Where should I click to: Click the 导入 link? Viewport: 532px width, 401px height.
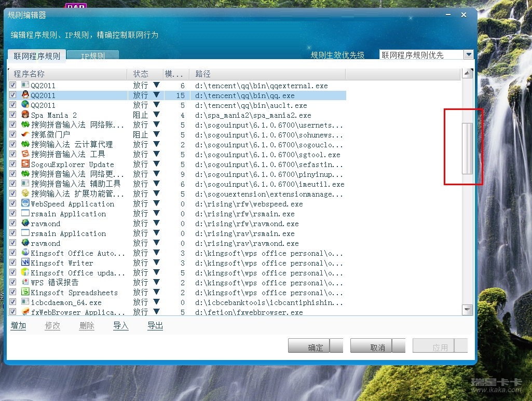point(121,326)
